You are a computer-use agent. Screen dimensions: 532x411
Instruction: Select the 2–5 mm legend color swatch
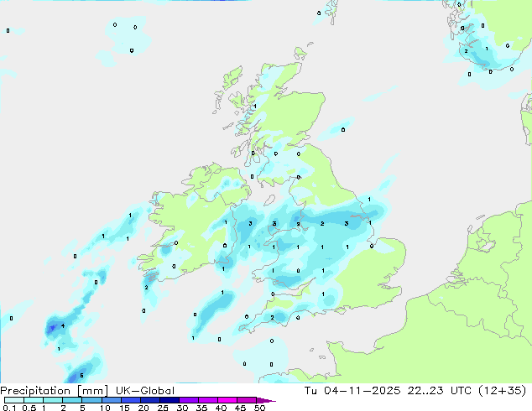[72, 400]
